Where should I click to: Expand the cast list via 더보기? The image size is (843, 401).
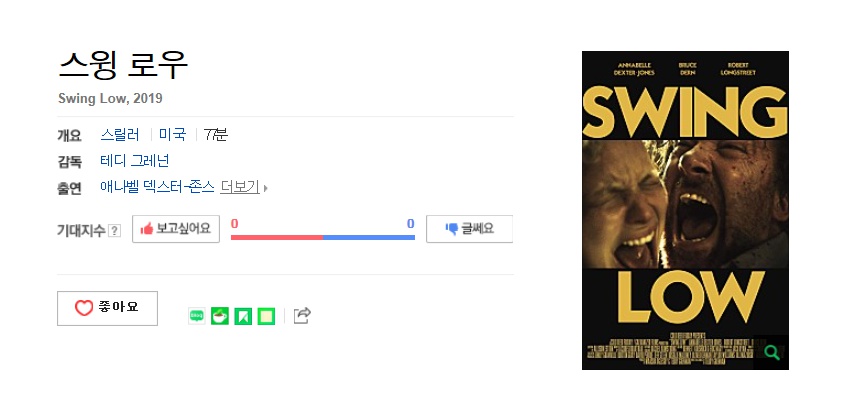point(240,187)
